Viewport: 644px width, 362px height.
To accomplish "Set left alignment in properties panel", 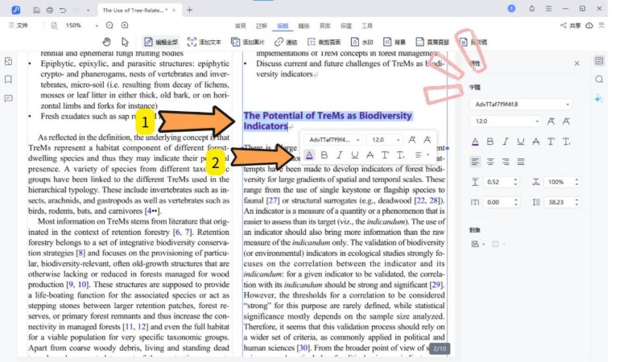I will 475,162.
